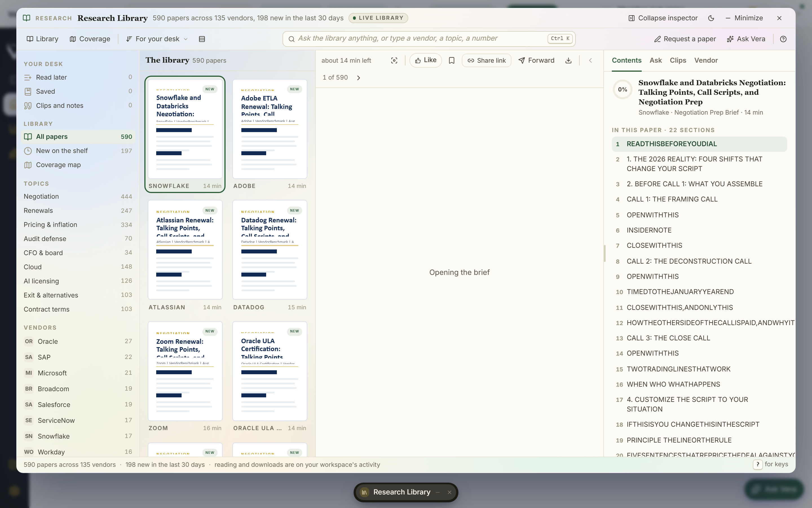Open the Coverage view
This screenshot has height=508, width=812.
[x=90, y=39]
